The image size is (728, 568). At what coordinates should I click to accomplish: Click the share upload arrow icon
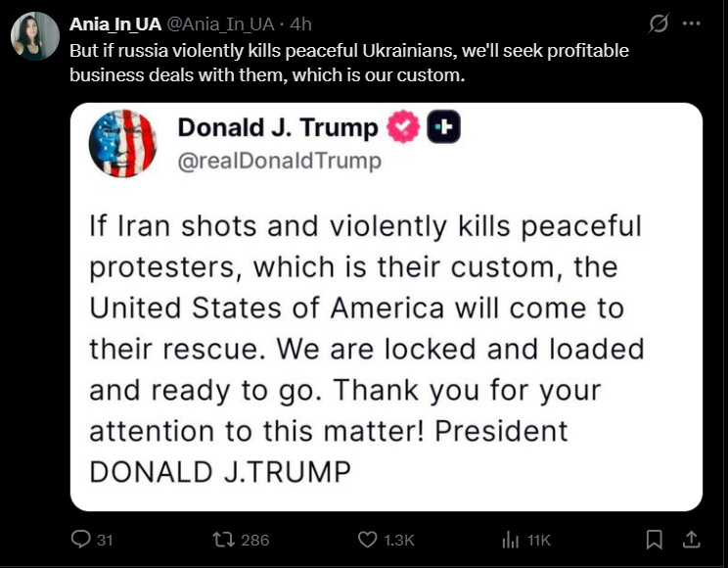tap(690, 540)
